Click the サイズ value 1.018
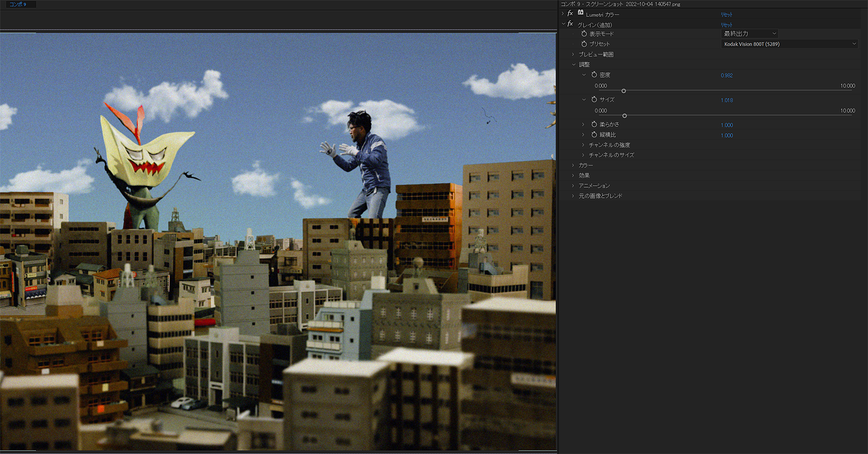868x454 pixels. (x=727, y=100)
